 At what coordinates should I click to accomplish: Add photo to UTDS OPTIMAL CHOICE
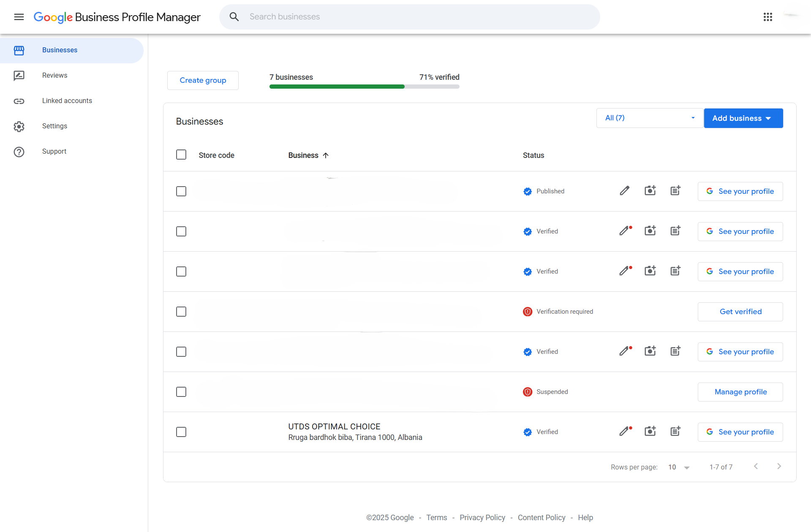[x=650, y=432]
